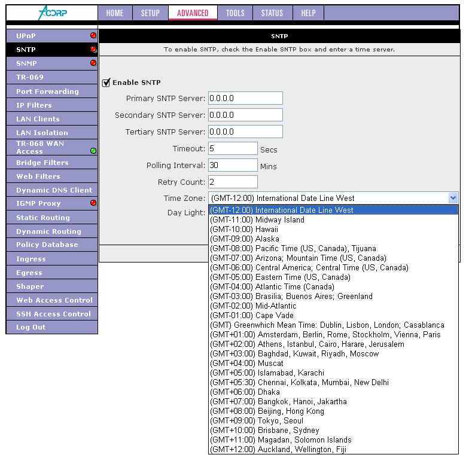Select (GMT-12:00) International Date Line West option
Viewport: 466px width, 476px height.
333,210
